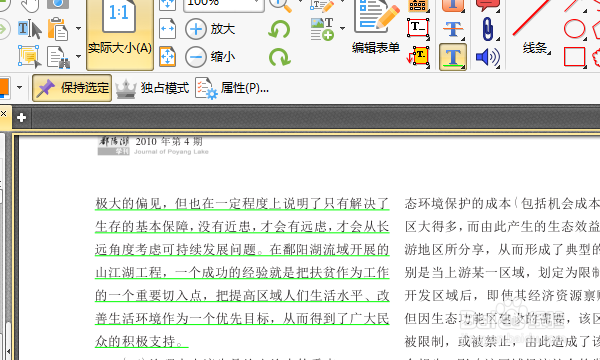
Task: Click the left panel collapse arrow
Action: pyautogui.click(x=8, y=351)
